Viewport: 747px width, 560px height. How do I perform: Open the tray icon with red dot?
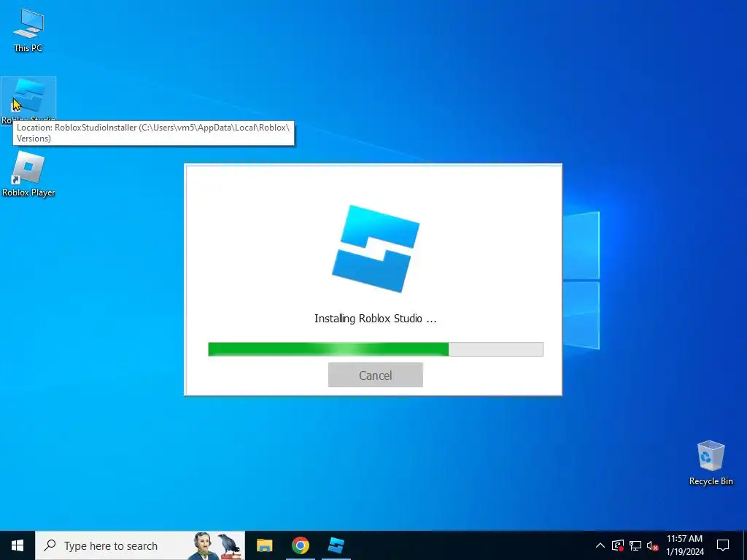click(618, 545)
